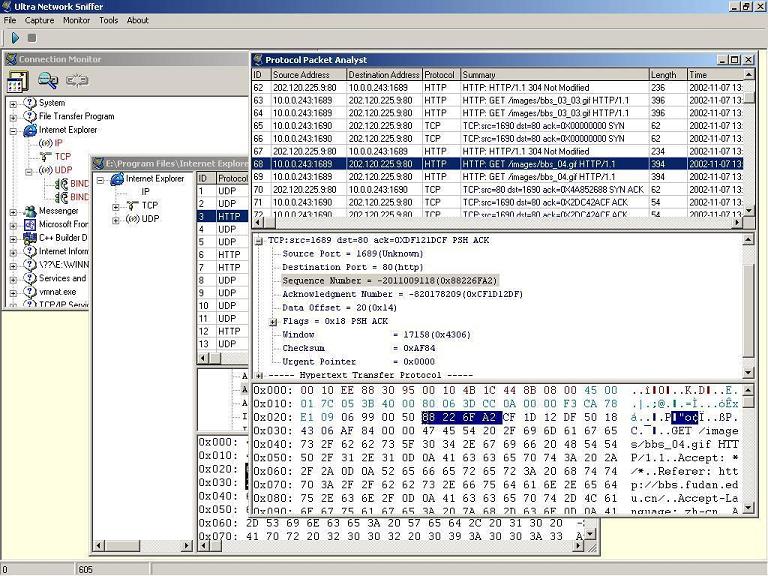The image size is (768, 576).
Task: Start capture with the play icon
Action: (15, 38)
